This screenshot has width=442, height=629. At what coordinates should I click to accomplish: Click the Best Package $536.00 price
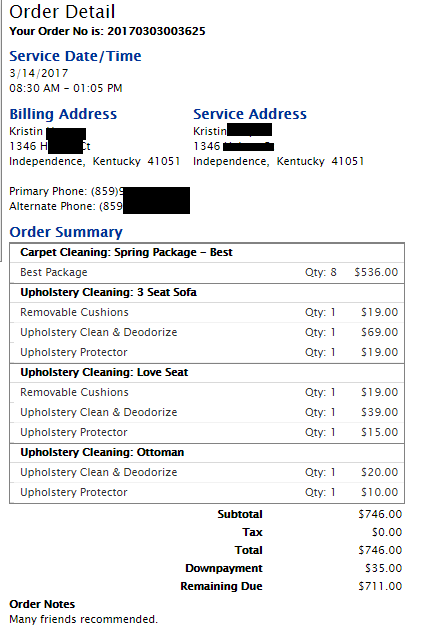376,272
